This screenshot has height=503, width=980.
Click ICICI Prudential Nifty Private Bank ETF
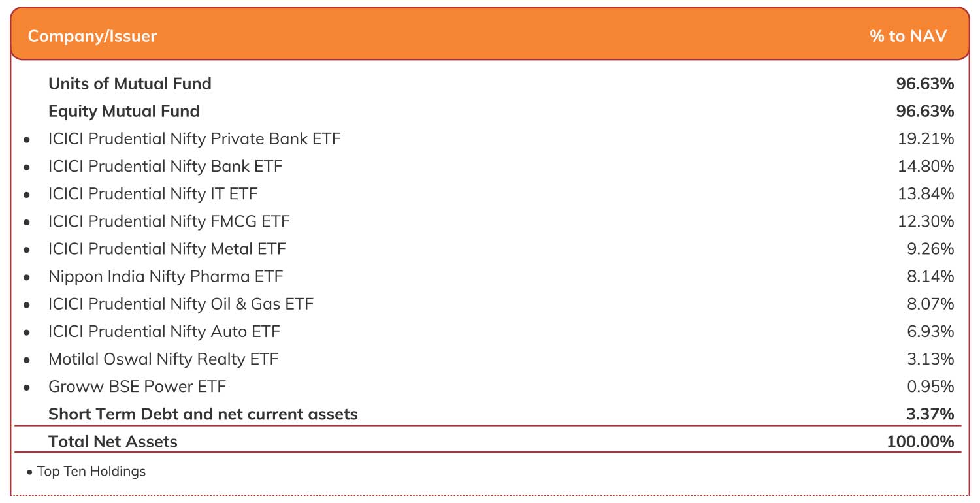pyautogui.click(x=194, y=139)
